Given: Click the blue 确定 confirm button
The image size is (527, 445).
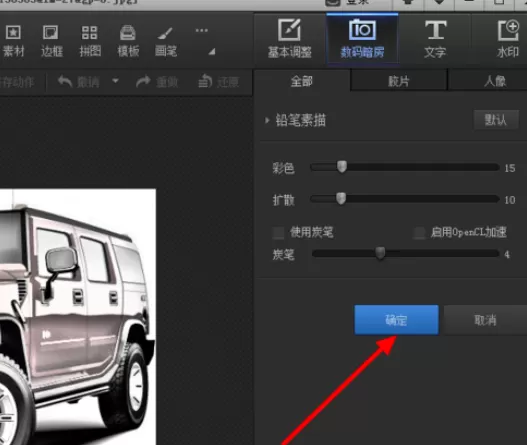Looking at the screenshot, I should [397, 320].
